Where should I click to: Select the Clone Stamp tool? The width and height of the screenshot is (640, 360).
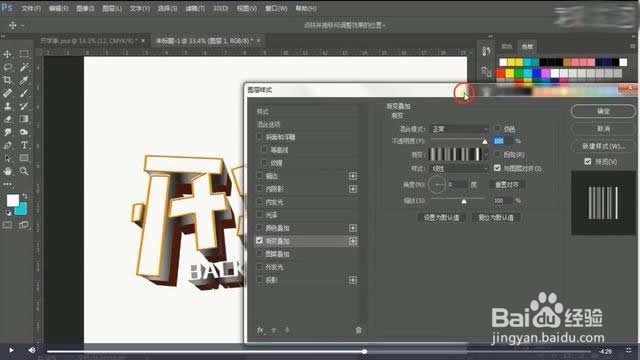(7, 106)
